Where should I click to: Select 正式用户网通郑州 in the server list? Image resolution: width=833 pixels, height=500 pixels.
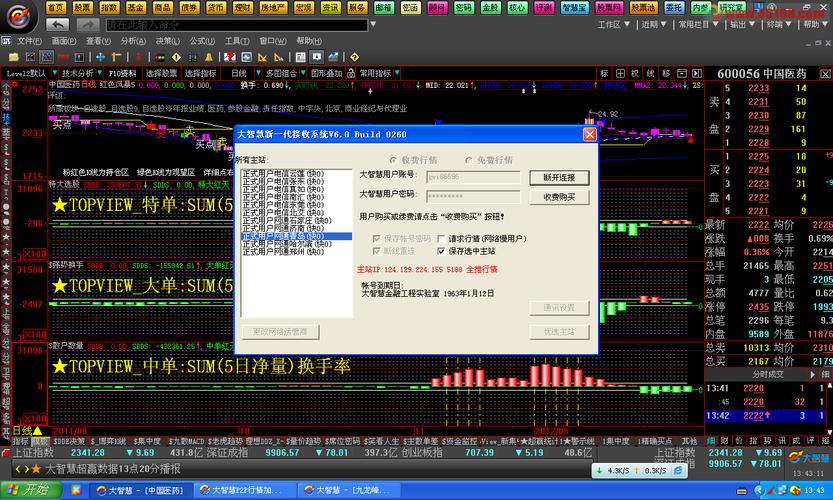(x=283, y=252)
